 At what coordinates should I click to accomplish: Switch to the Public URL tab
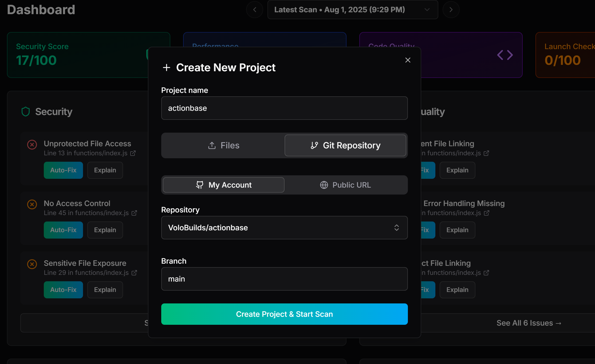(x=345, y=185)
